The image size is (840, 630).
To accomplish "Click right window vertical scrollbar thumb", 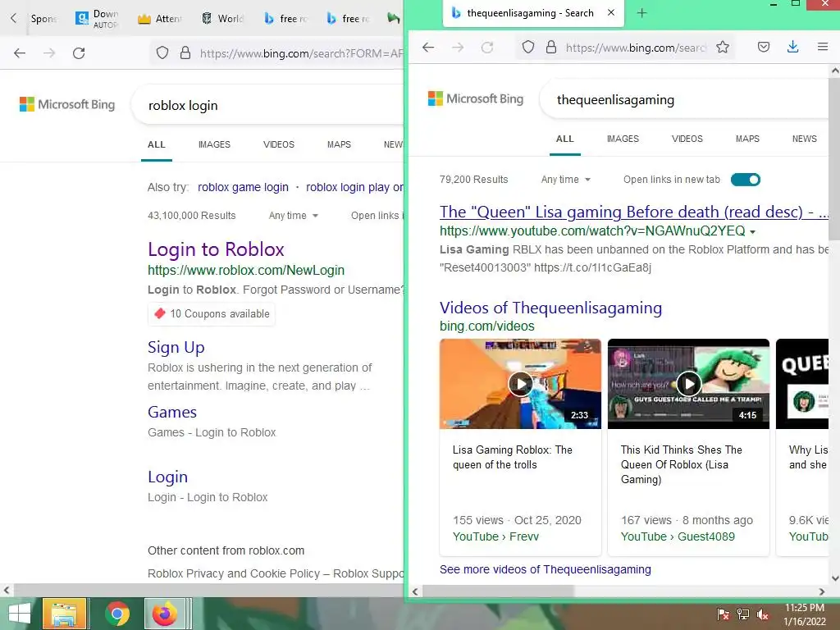I will coord(834,158).
